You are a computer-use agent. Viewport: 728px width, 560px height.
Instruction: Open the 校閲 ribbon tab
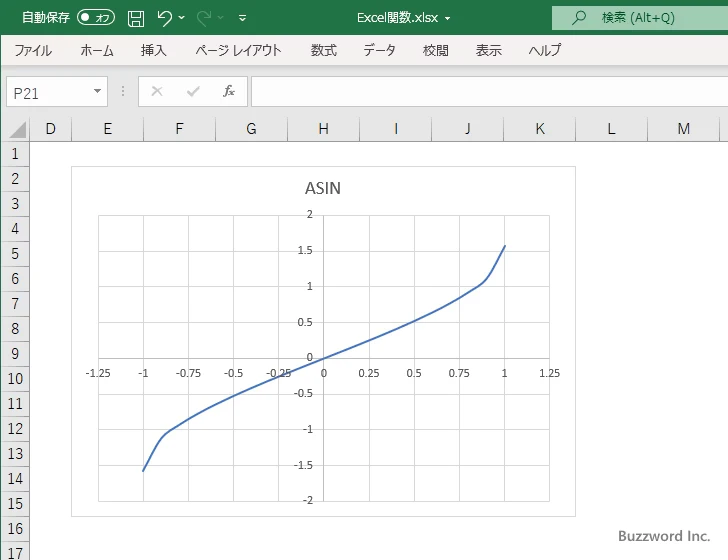(436, 50)
